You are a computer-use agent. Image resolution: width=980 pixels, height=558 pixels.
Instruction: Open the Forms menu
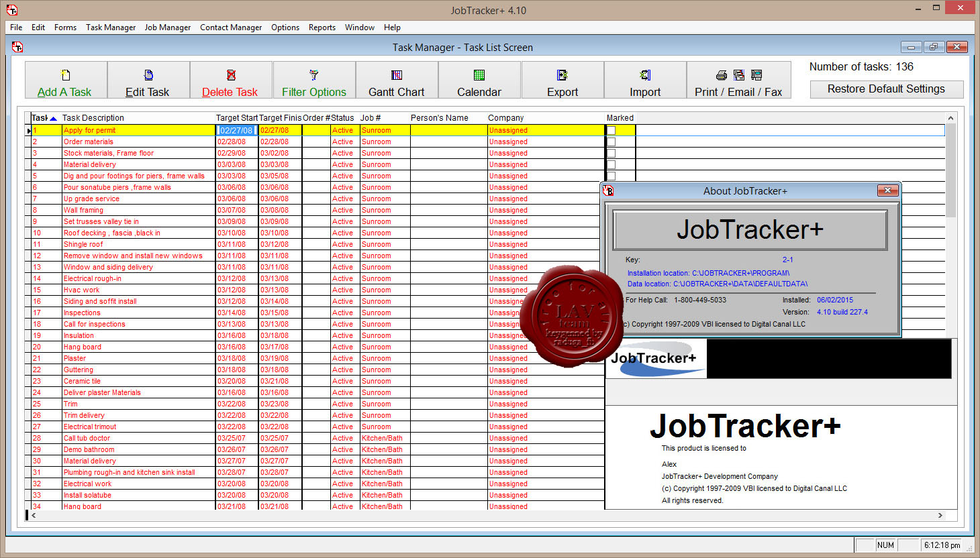[65, 27]
